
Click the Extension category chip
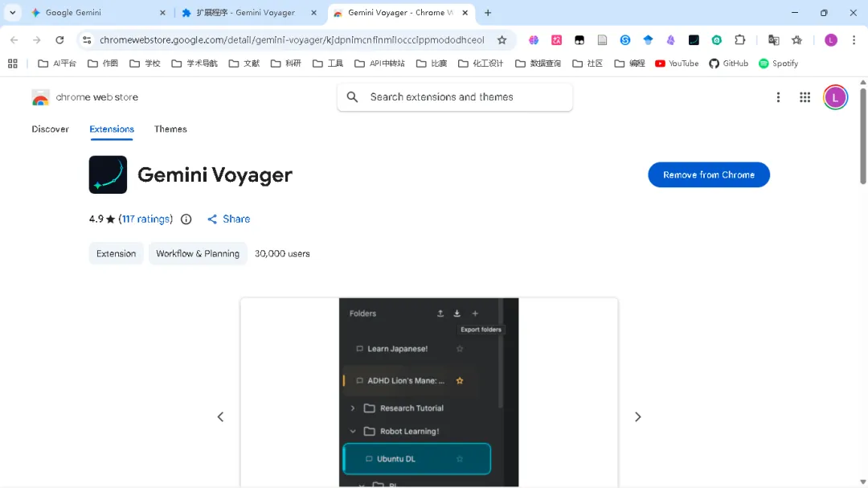tap(117, 254)
